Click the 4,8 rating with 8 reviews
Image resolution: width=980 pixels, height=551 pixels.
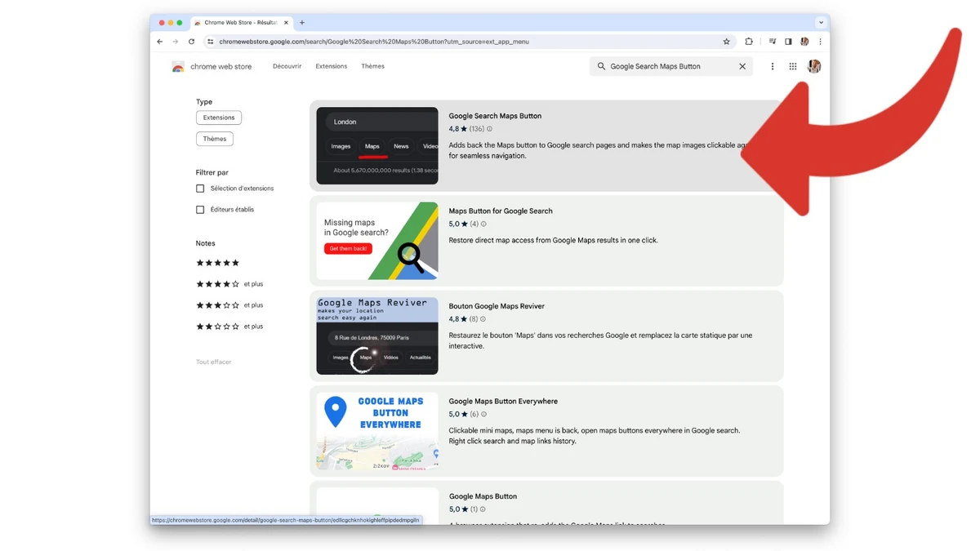point(463,319)
